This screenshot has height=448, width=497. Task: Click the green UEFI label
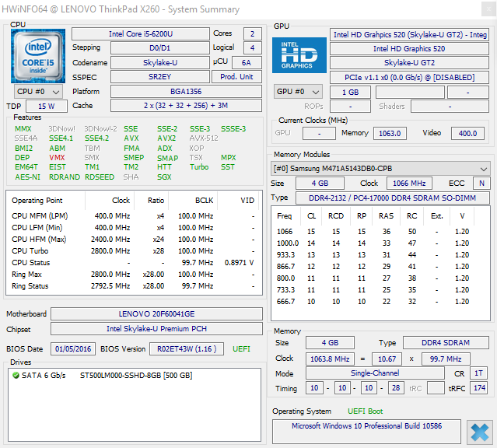243,349
